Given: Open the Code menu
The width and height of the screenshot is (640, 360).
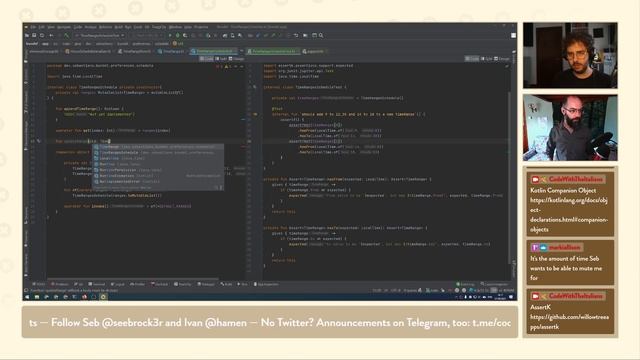Looking at the screenshot, I should click(x=78, y=27).
